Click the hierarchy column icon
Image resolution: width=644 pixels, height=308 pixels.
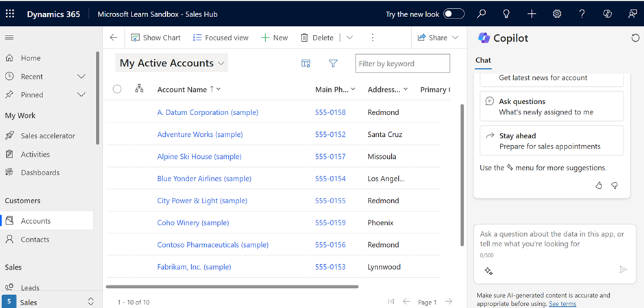point(139,88)
